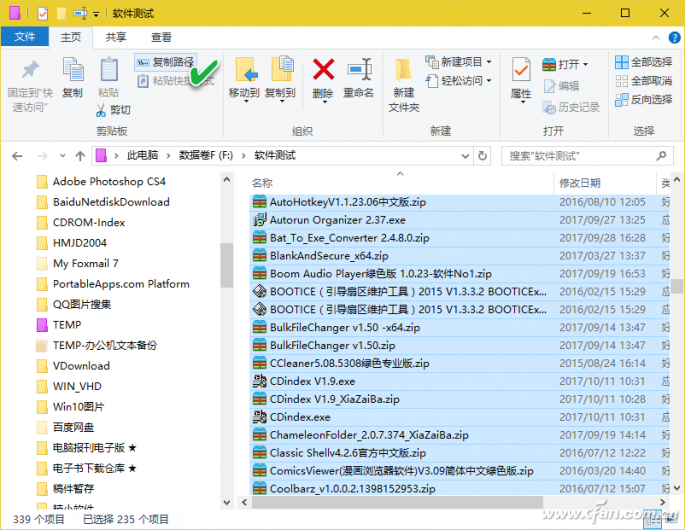
Task: Select WIN_VHD folder in tree
Action: coord(69,386)
